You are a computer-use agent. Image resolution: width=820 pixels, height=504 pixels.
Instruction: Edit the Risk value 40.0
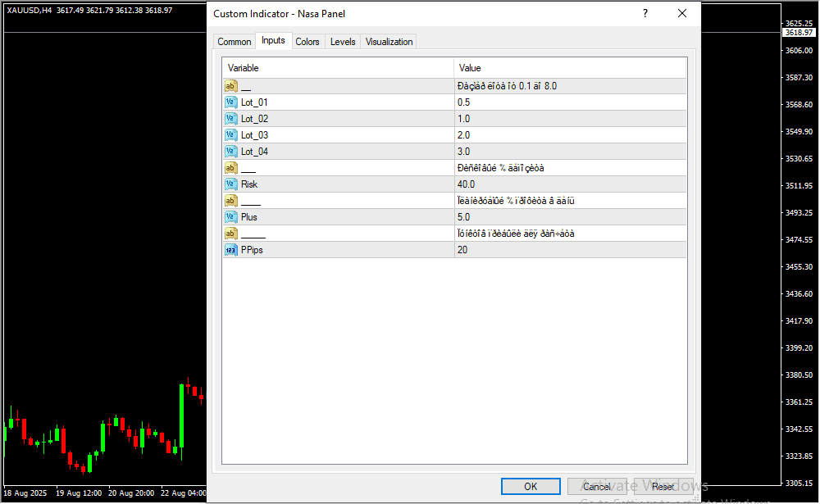coord(570,184)
